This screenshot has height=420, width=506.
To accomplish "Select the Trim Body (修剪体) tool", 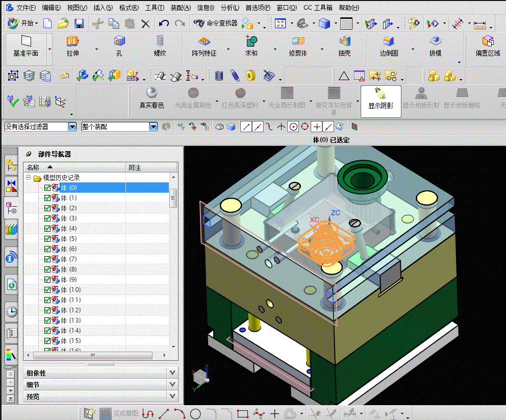I will coord(298,46).
